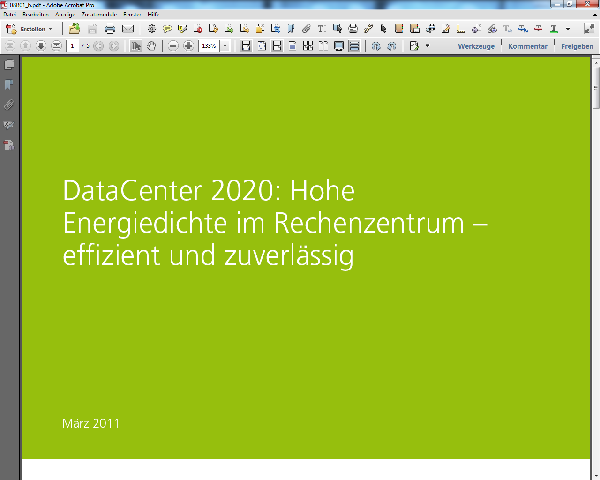
Task: Open the Kommentar pane
Action: [527, 46]
